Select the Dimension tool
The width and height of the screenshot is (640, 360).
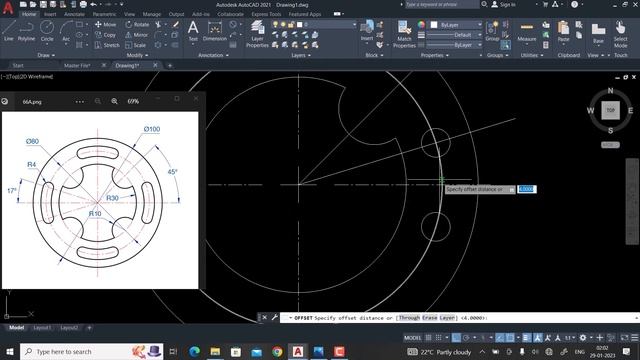215,31
